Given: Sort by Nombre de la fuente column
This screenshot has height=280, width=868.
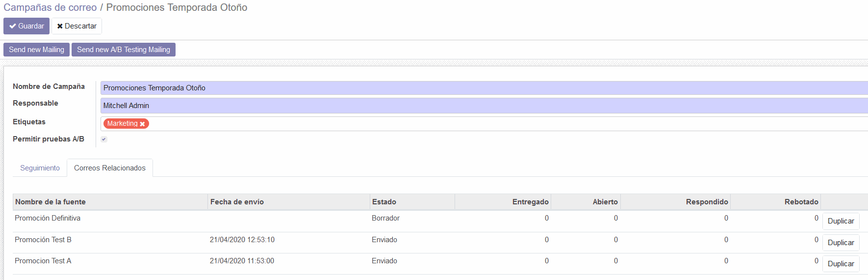Looking at the screenshot, I should point(51,202).
